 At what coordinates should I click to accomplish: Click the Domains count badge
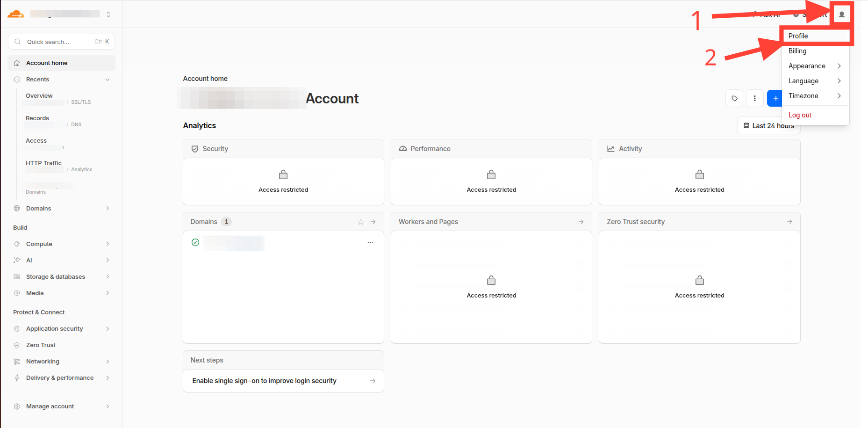[x=226, y=222]
